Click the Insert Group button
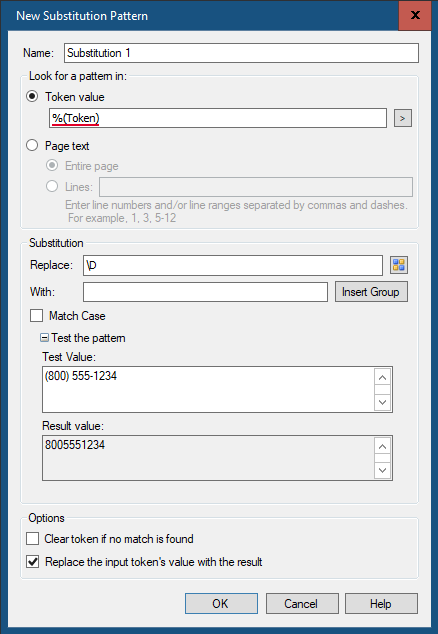 click(x=371, y=292)
